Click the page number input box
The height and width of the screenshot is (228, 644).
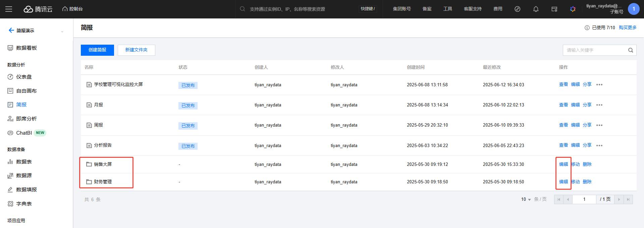(584, 199)
